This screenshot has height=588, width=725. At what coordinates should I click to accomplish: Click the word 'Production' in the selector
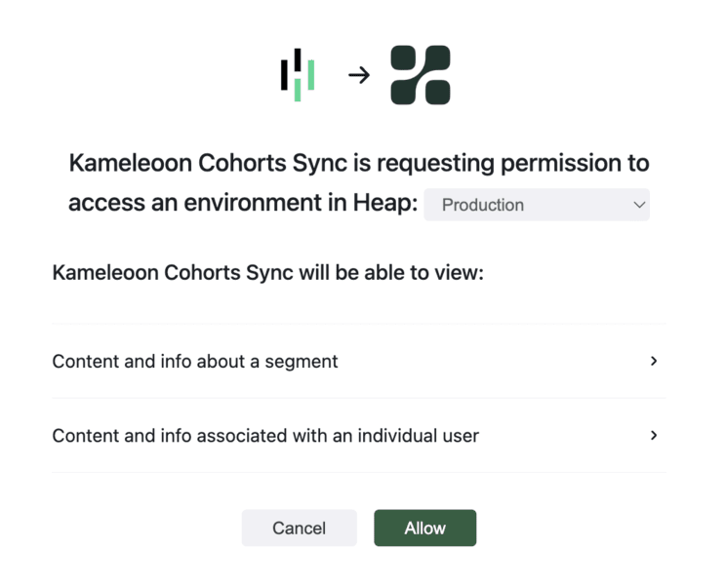(482, 205)
